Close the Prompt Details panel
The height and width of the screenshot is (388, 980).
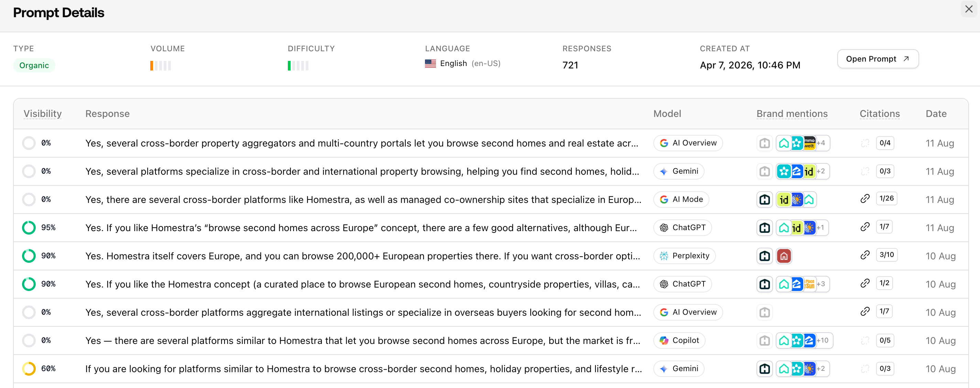coord(969,9)
